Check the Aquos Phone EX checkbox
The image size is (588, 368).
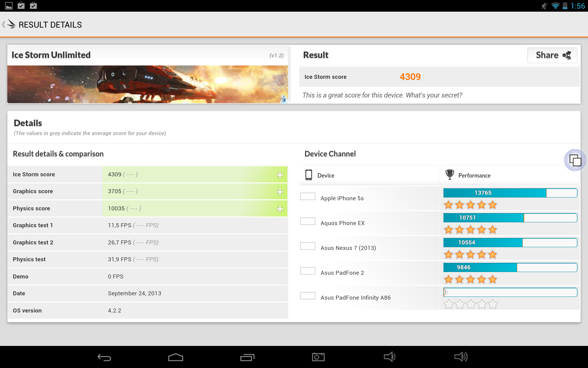(308, 221)
